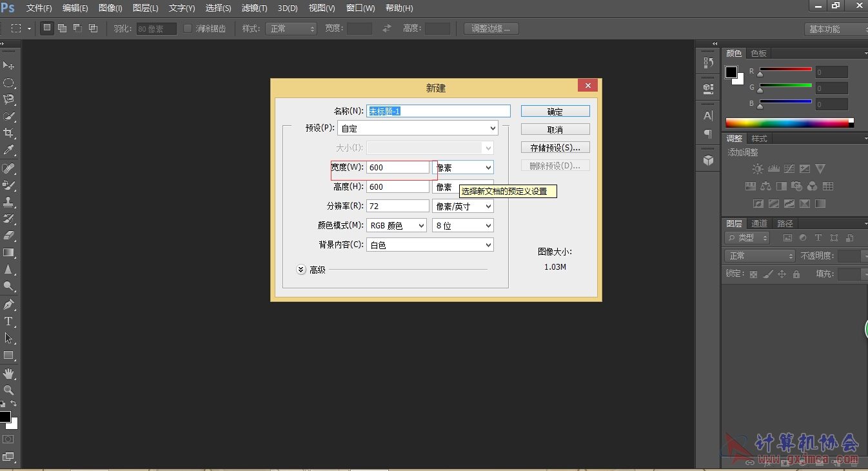
Task: Select the Rectangle shape tool
Action: tap(9, 355)
